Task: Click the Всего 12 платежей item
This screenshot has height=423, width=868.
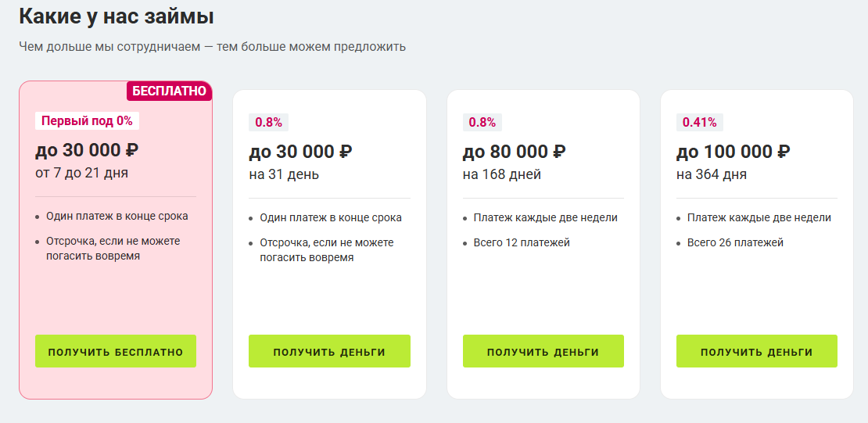Action: [x=522, y=242]
